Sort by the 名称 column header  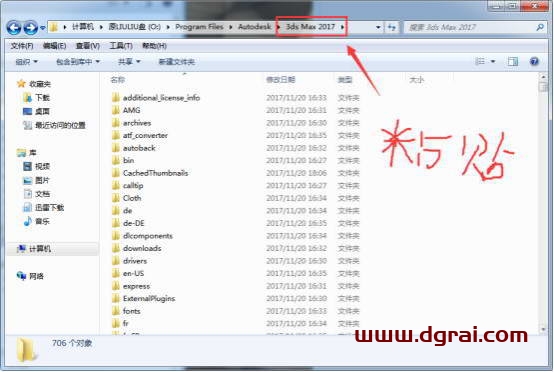coord(118,80)
